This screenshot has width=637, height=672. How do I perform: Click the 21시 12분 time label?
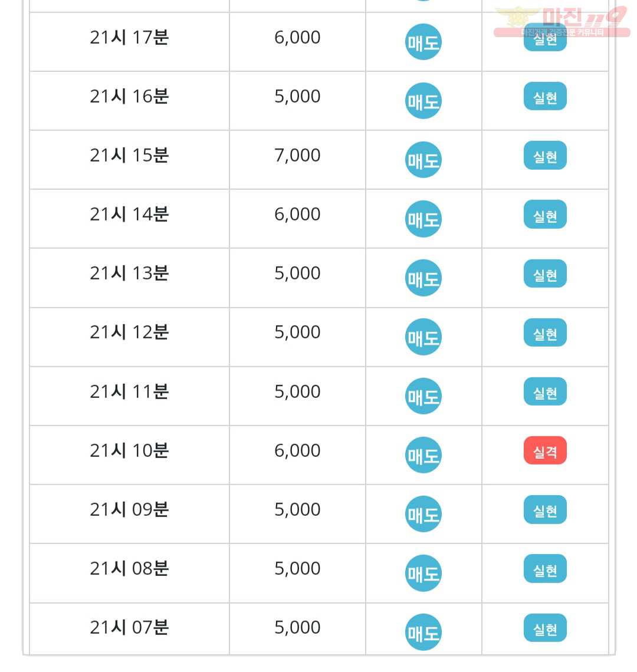point(129,332)
